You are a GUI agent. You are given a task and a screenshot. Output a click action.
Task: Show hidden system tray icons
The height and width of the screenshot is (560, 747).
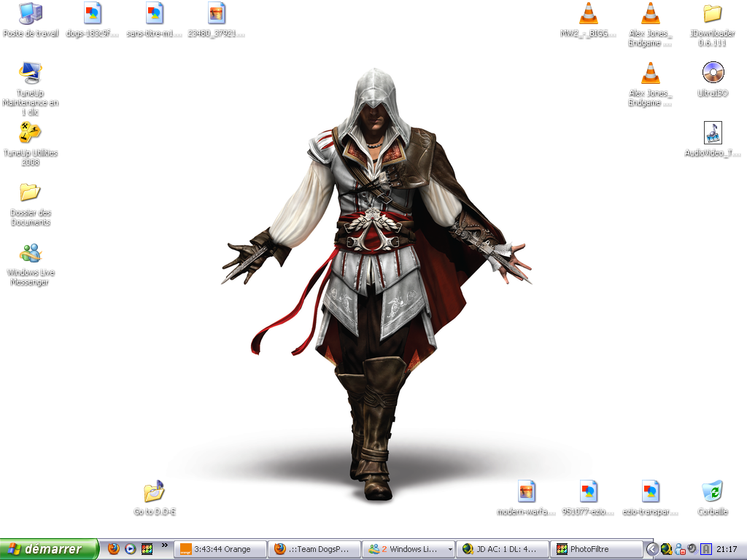coord(651,549)
